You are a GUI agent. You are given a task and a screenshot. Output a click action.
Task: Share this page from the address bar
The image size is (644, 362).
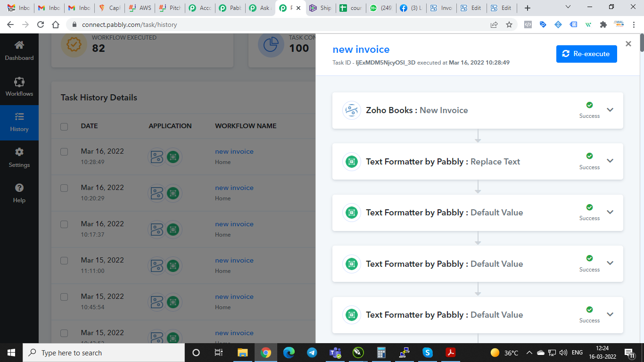(x=494, y=25)
